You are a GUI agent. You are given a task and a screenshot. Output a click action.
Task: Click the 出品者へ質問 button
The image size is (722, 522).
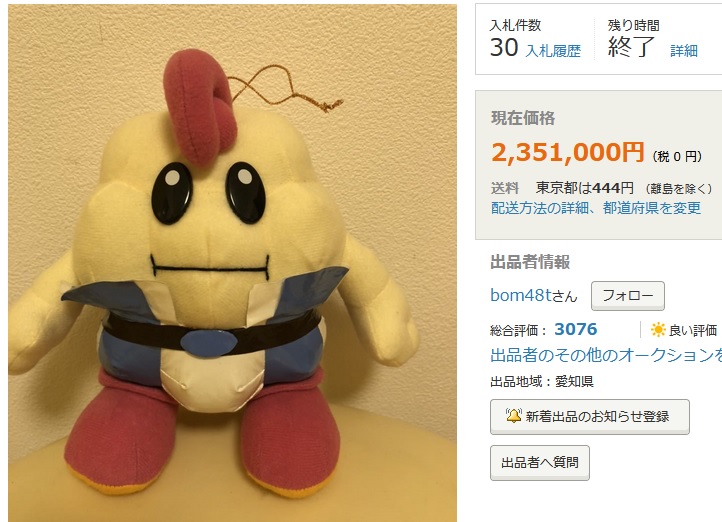pos(540,463)
